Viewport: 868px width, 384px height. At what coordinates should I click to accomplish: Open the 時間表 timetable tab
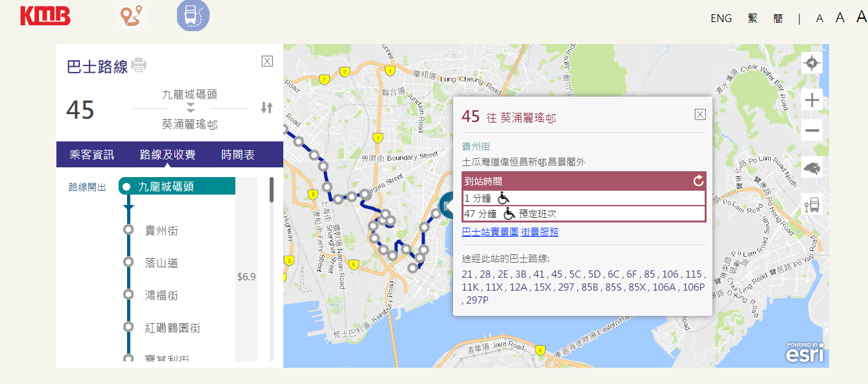tap(238, 154)
